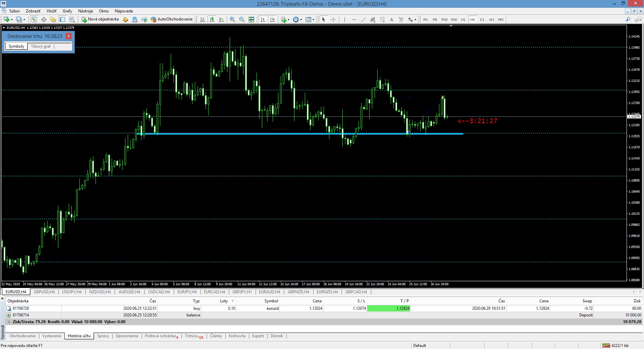
Task: Select the Fibonacci retracement tool
Action: [x=382, y=19]
